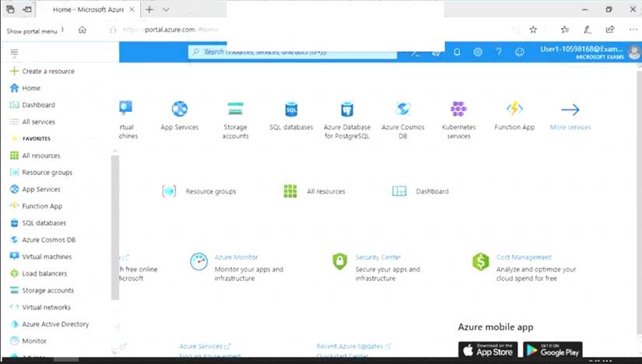Select All services in portal menu

(x=33, y=121)
